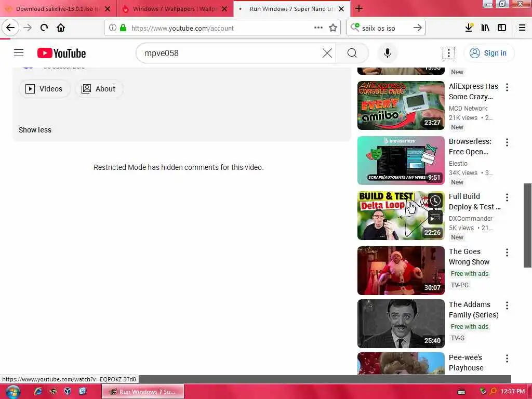Open the Santa Goes Wrong Show thumbnail
The height and width of the screenshot is (399, 532).
[401, 270]
